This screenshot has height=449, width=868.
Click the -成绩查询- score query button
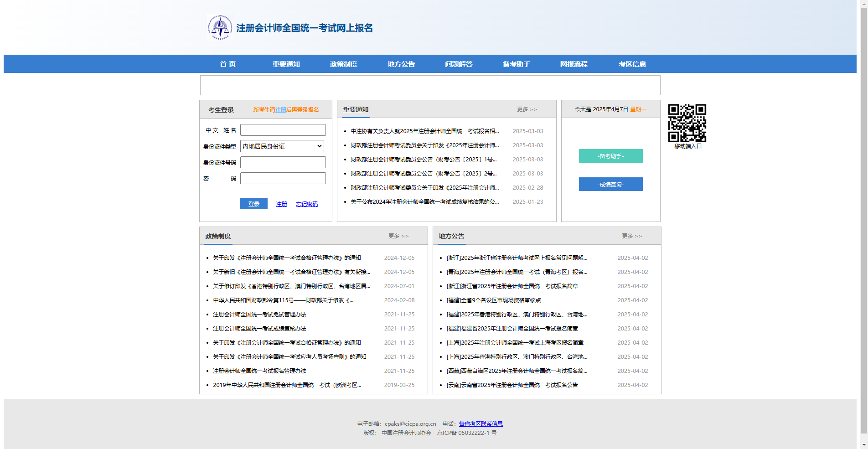[610, 184]
